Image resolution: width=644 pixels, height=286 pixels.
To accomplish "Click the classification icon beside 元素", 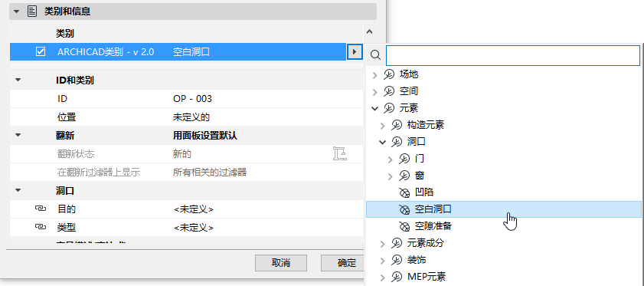I will pos(389,108).
